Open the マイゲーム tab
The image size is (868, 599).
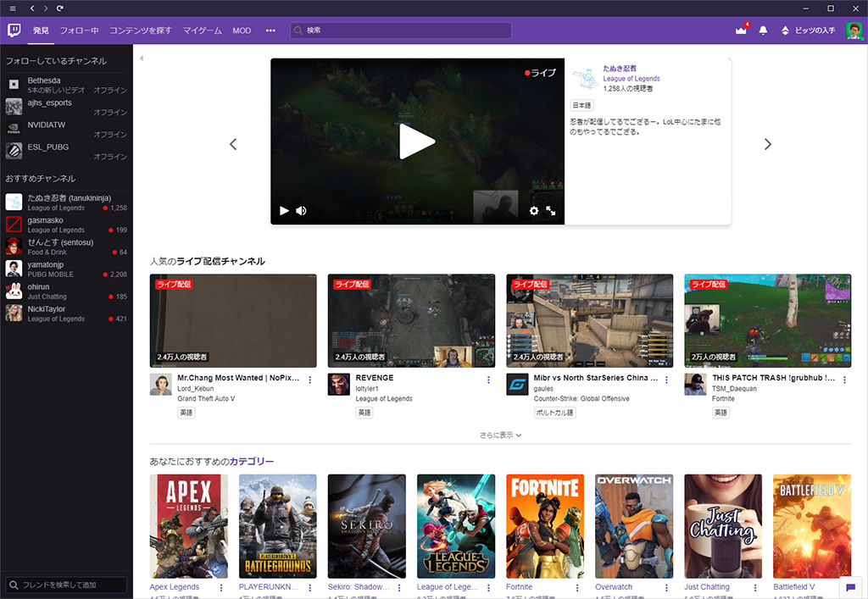[x=202, y=31]
